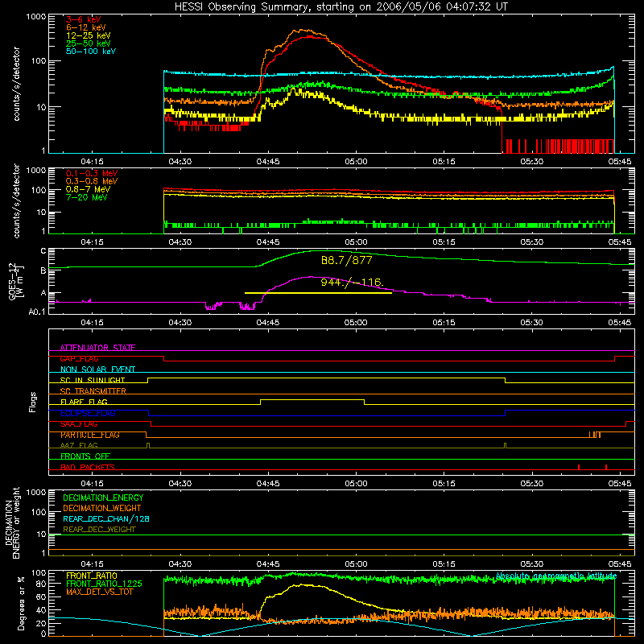The height and width of the screenshot is (644, 644).
Task: Click the 944./ -116. position annotation
Action: click(x=352, y=283)
